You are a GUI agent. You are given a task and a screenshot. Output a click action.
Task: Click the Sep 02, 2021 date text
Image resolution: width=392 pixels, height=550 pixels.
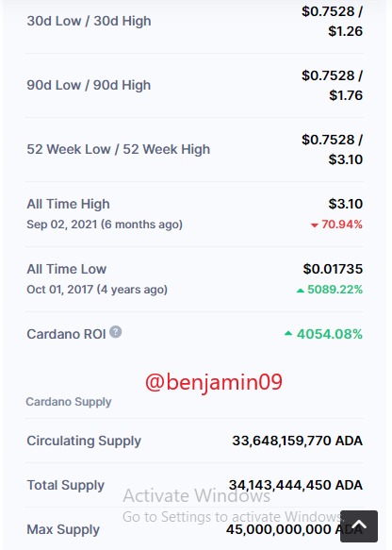(x=62, y=225)
